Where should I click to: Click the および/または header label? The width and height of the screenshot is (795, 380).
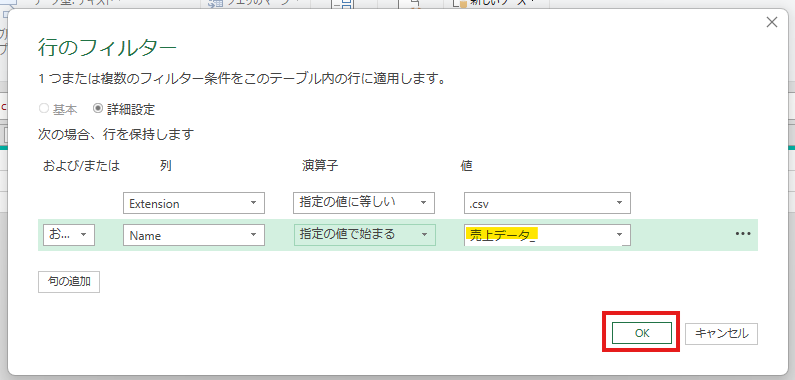pyautogui.click(x=81, y=166)
